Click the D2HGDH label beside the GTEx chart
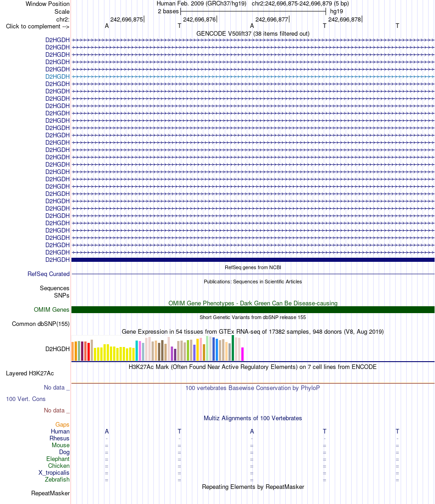The image size is (435, 504). click(x=57, y=349)
